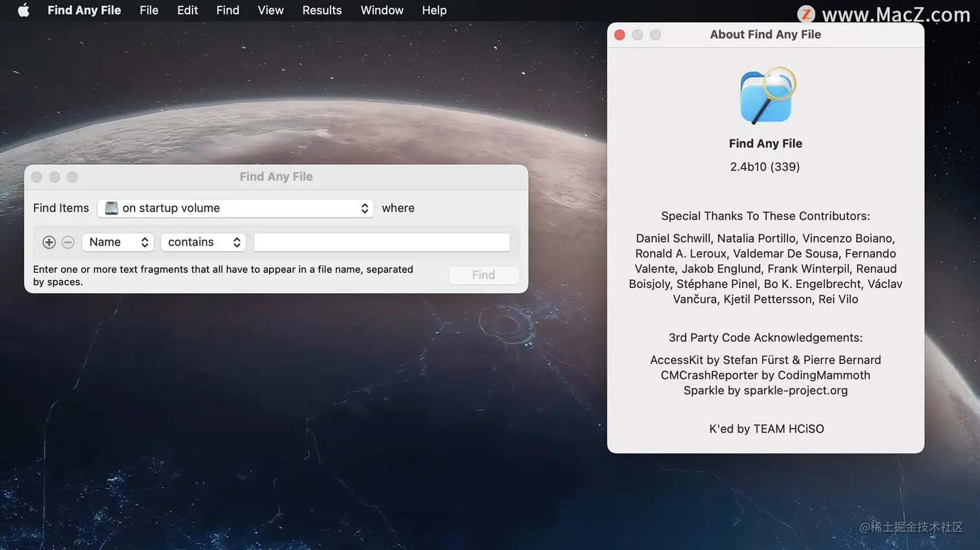Open the Apple menu
Viewport: 980px width, 550px height.
tap(23, 10)
